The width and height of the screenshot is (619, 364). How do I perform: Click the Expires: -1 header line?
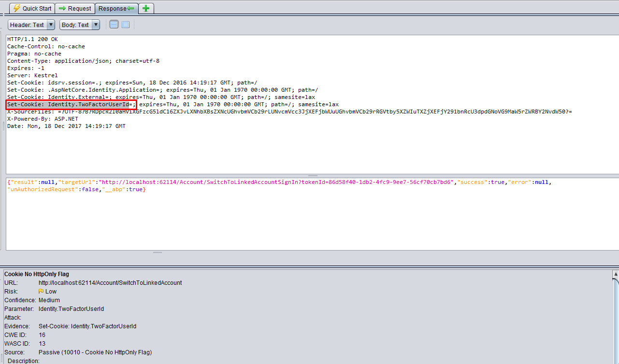point(26,68)
